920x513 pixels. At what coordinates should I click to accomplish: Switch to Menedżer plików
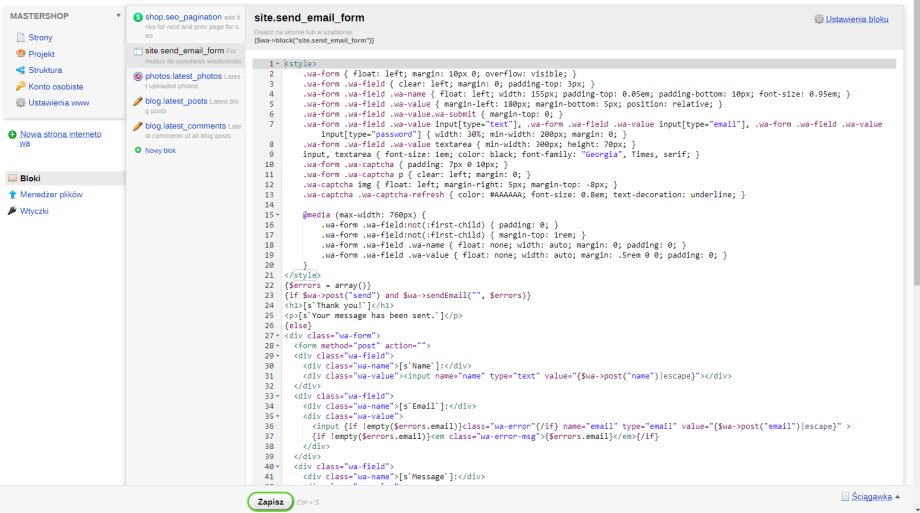[x=55, y=194]
